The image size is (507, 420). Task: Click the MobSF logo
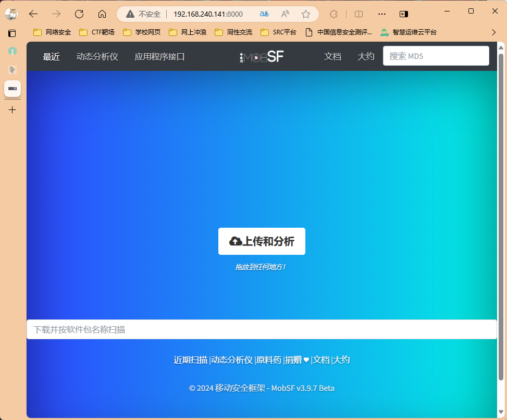(262, 57)
